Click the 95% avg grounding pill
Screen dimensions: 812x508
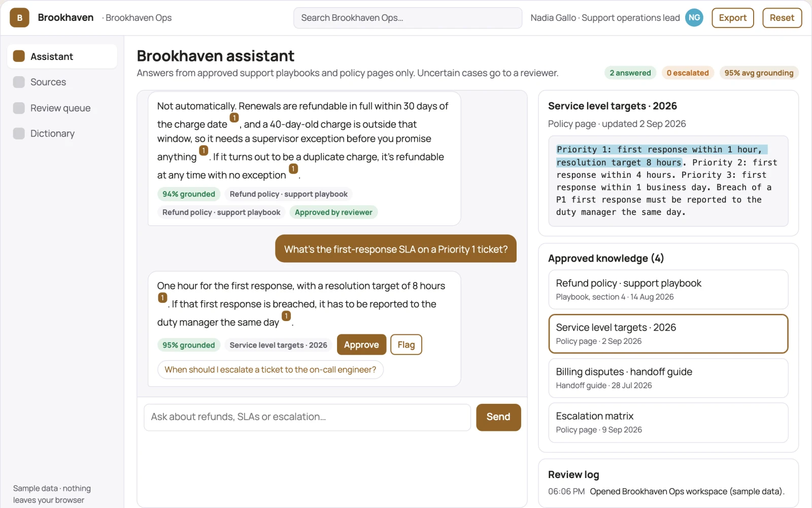pyautogui.click(x=759, y=73)
